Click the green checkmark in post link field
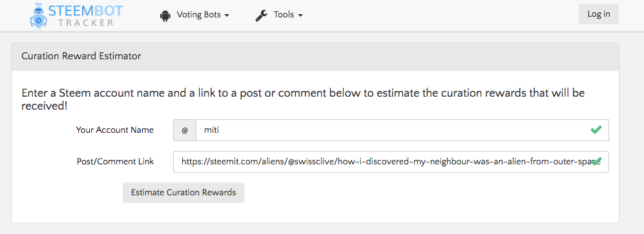 pyautogui.click(x=596, y=161)
